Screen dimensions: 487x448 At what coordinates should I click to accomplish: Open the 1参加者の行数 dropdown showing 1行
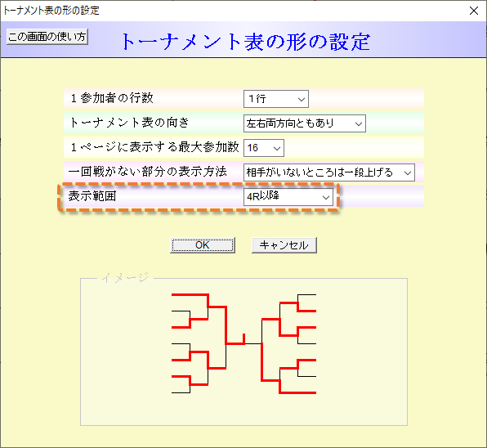pyautogui.click(x=276, y=99)
